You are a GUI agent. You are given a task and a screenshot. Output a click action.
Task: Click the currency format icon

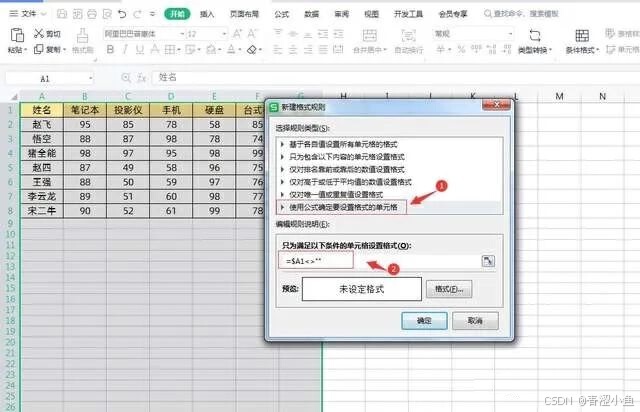click(x=440, y=50)
